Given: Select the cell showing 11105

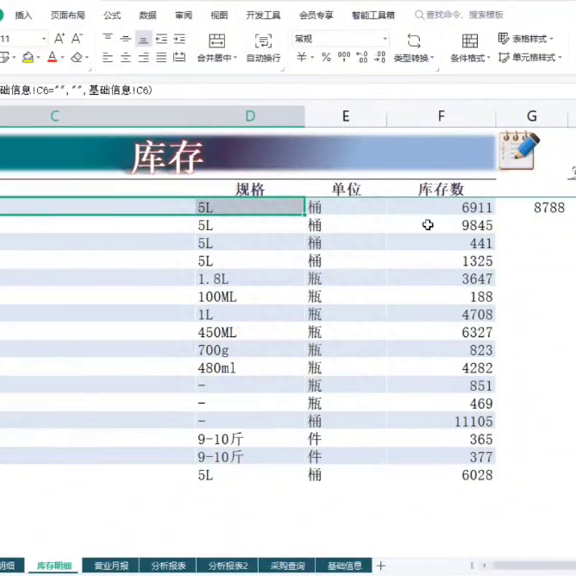Looking at the screenshot, I should 441,421.
